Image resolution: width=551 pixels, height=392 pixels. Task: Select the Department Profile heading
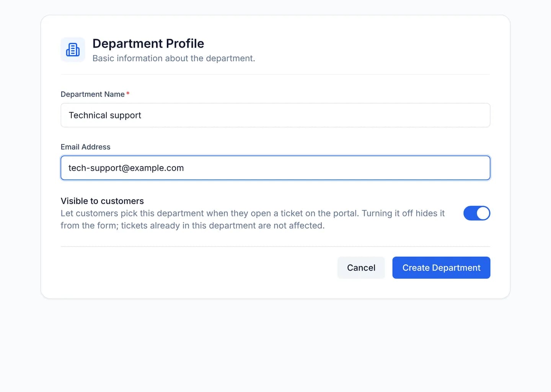148,44
